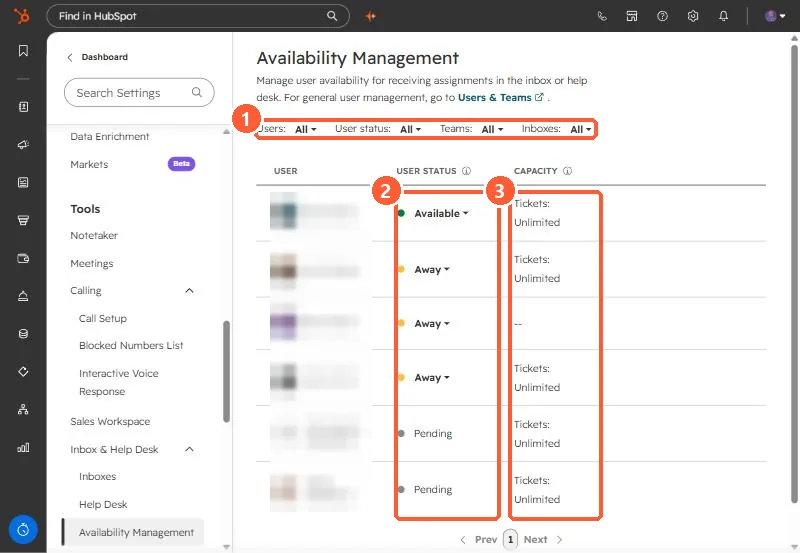Click the Beta badge next to Markets
This screenshot has width=800, height=553.
181,164
